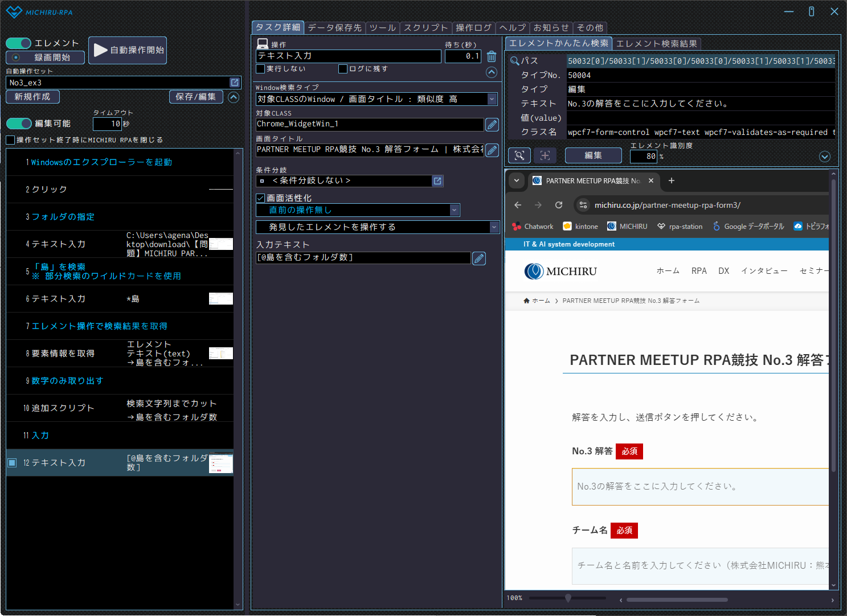Adjust the 100% zoom slider handle

click(x=568, y=598)
